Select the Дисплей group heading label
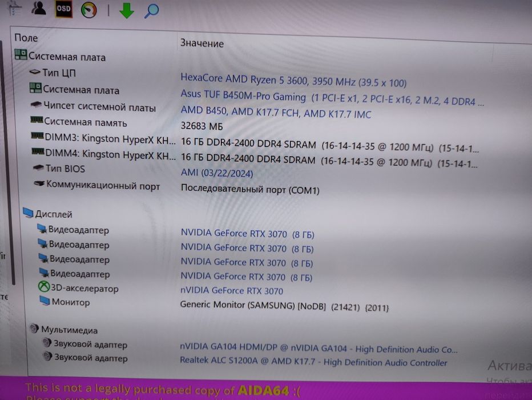 click(54, 214)
